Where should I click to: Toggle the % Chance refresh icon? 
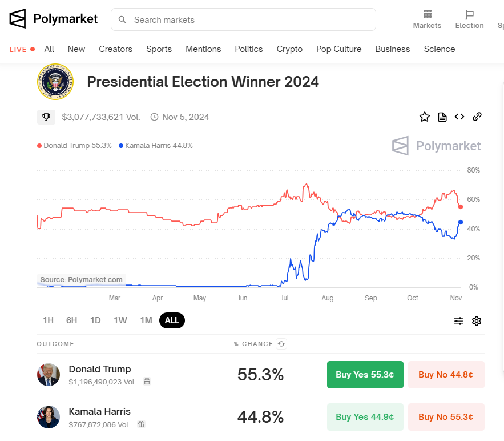(x=281, y=344)
